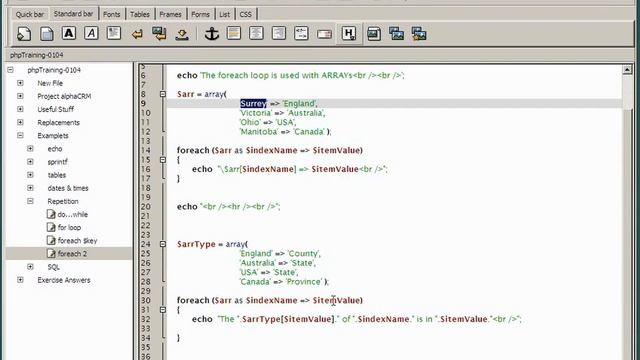Insert an Anchor with the anchor icon
640x360 pixels.
pos(211,33)
